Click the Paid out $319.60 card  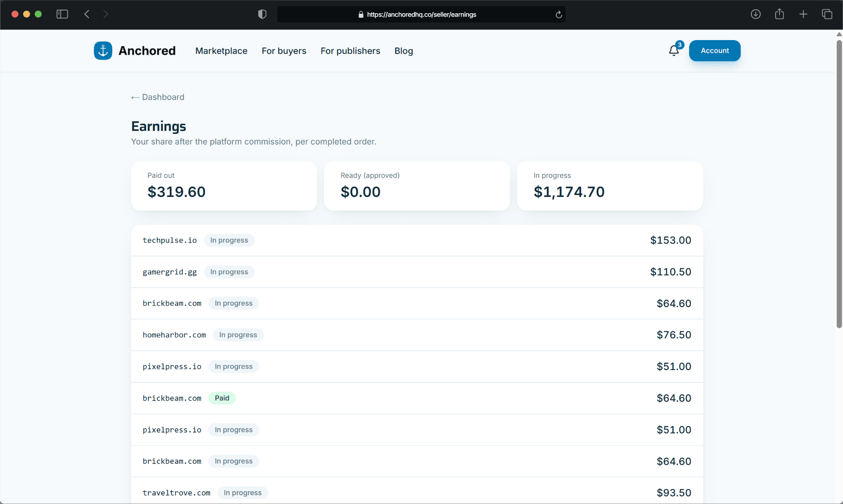(224, 186)
